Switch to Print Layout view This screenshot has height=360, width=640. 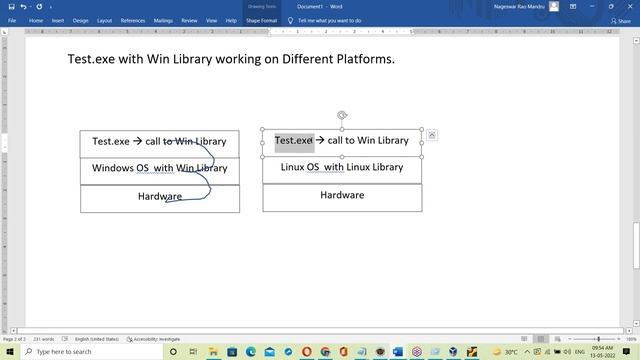click(541, 339)
